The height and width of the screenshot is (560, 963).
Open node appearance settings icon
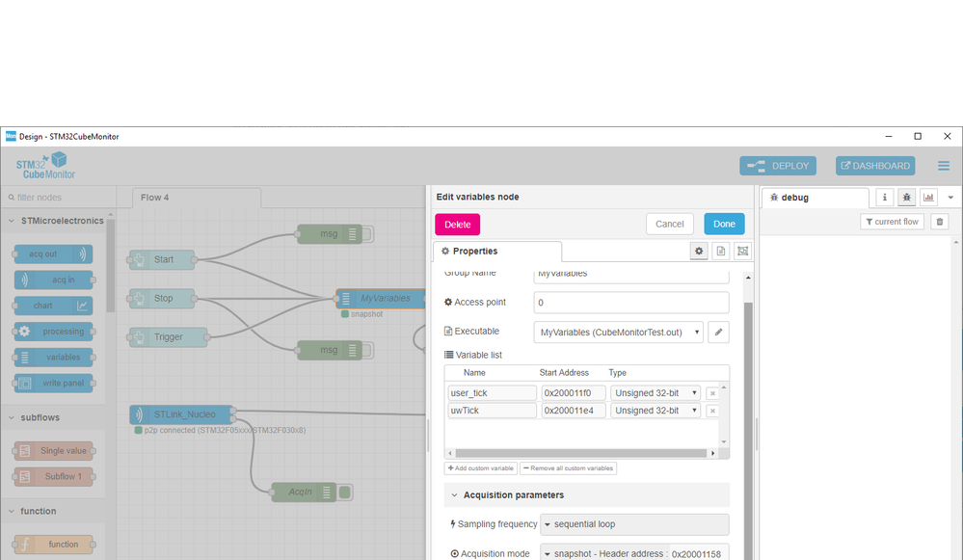click(742, 252)
